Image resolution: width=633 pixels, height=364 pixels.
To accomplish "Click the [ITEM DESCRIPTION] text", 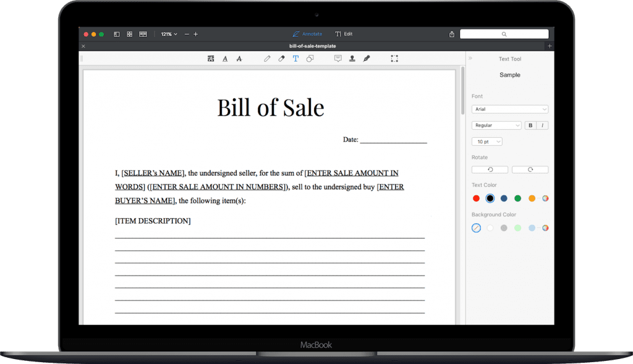I will click(153, 221).
